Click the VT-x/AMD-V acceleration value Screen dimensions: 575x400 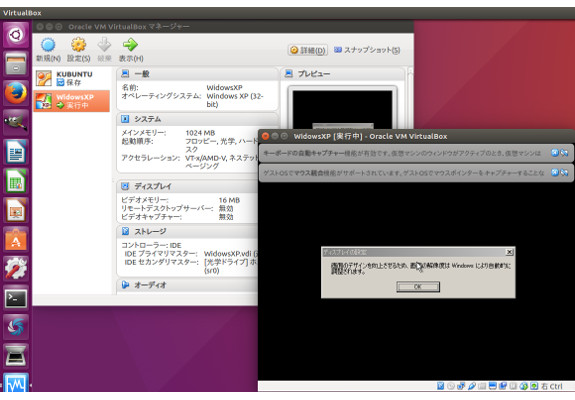(221, 162)
